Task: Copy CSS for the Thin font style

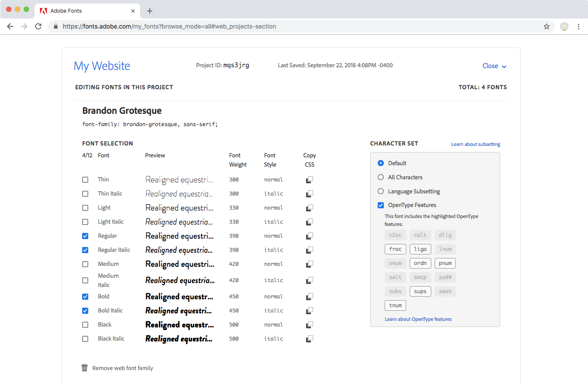Action: click(x=310, y=179)
